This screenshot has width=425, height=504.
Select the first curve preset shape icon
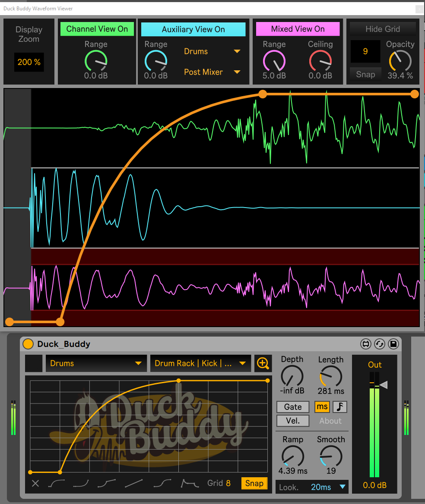57,483
